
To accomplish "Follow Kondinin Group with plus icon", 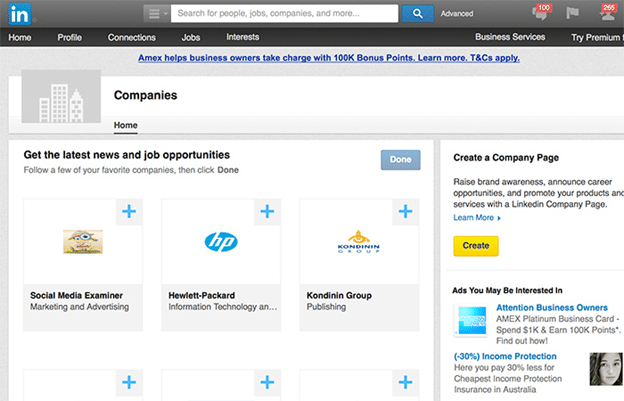I will (405, 211).
